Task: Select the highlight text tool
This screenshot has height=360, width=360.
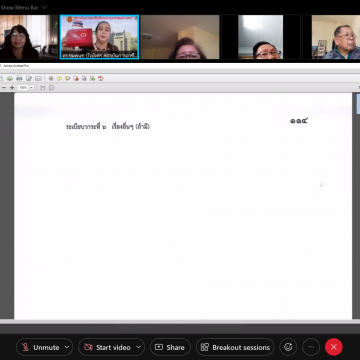Action: tap(67, 78)
